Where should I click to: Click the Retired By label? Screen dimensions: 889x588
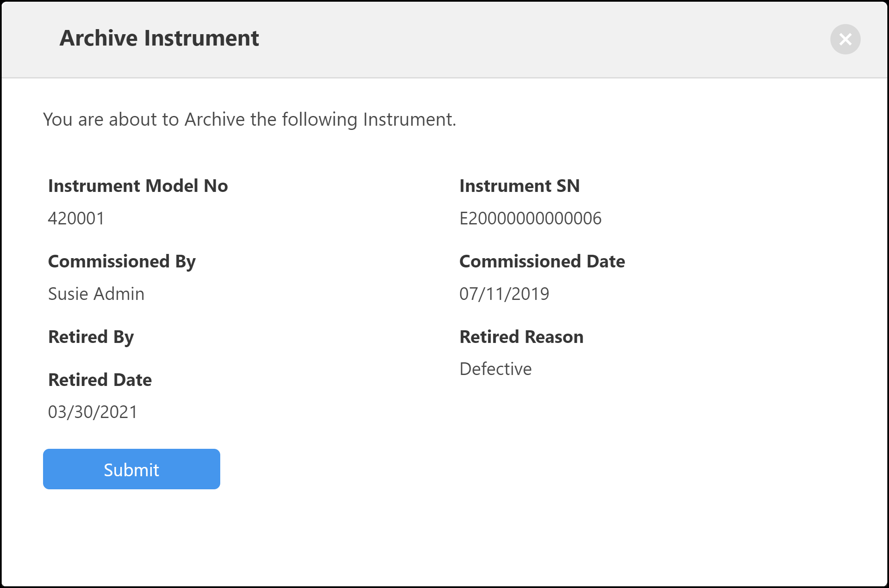pyautogui.click(x=91, y=337)
